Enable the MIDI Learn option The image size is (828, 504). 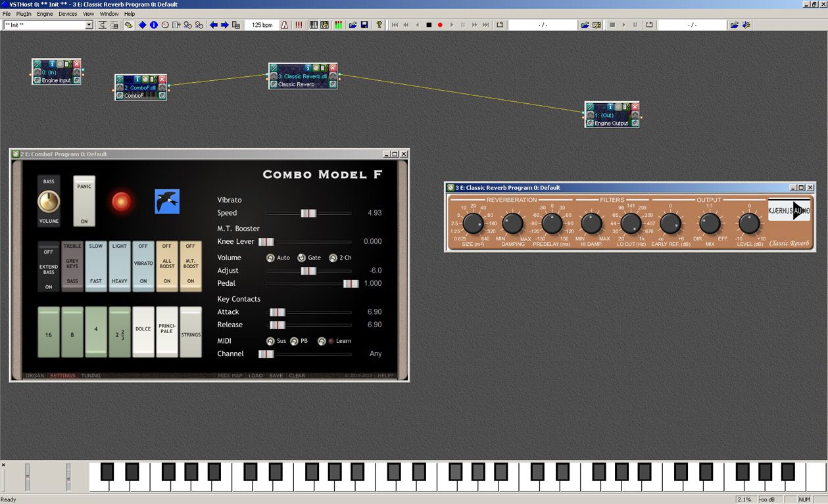pos(322,341)
